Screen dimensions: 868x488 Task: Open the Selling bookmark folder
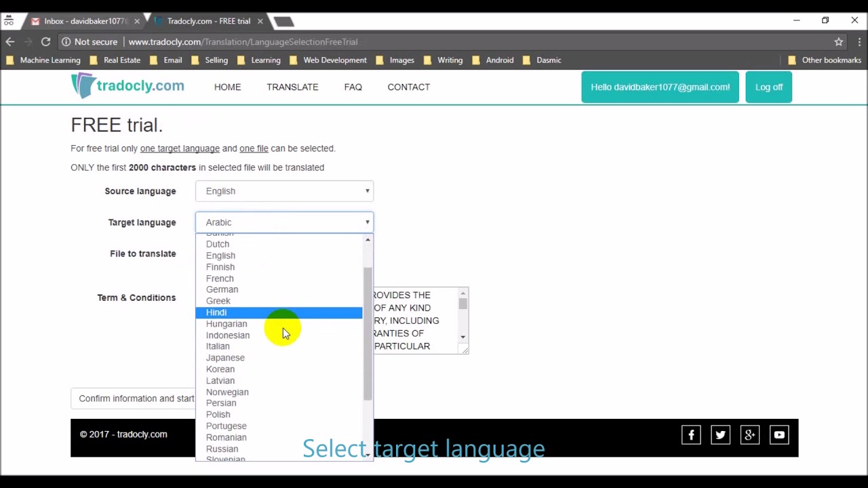[210, 60]
